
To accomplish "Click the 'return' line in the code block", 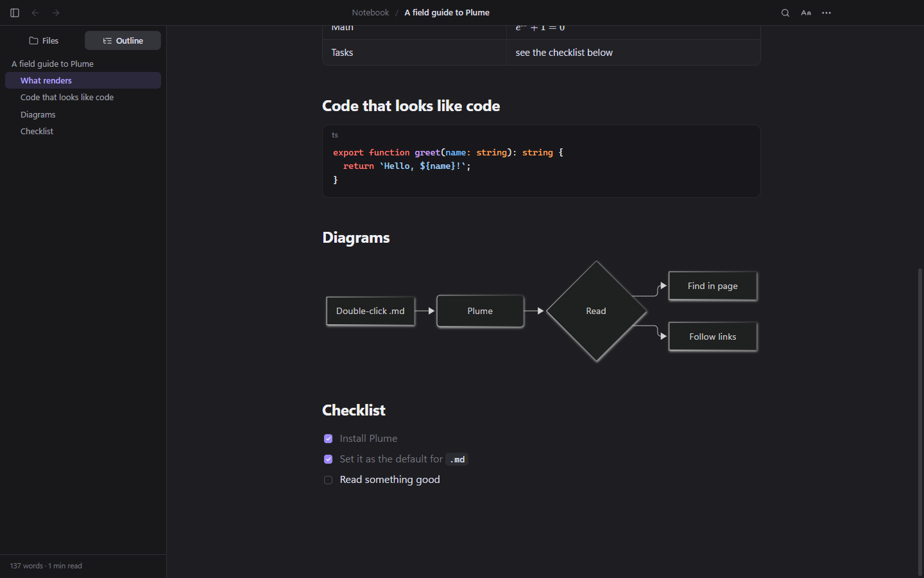I will tap(407, 166).
